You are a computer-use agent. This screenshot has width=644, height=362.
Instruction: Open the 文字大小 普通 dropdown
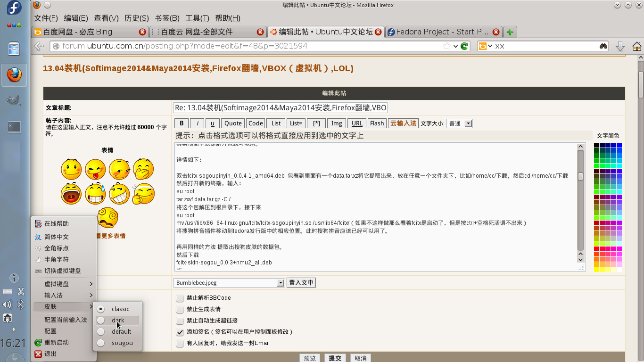pos(459,123)
